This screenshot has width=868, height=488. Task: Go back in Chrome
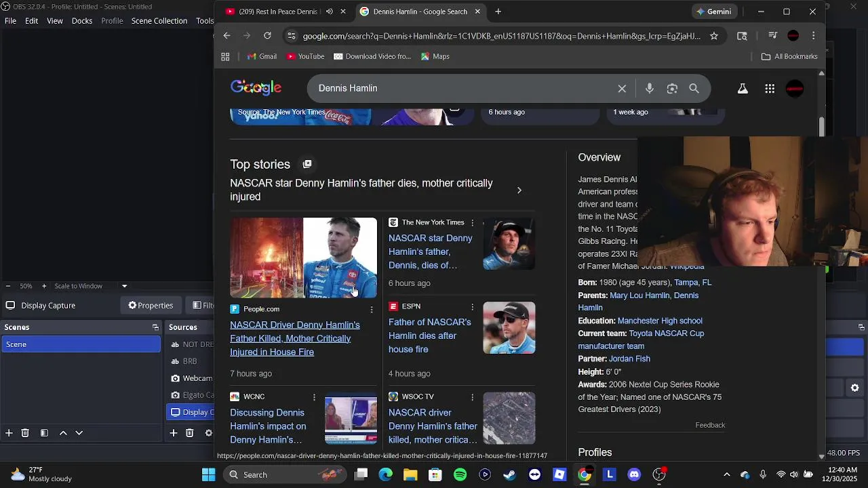click(227, 36)
